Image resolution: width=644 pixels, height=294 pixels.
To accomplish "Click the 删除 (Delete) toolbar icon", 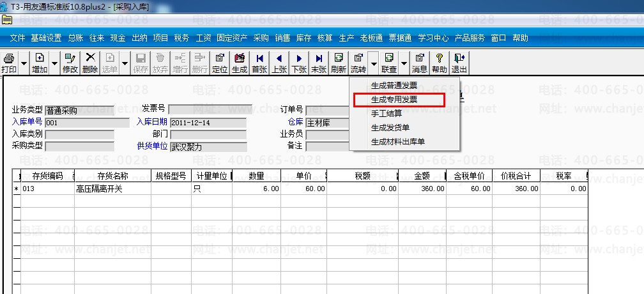I will 90,63.
